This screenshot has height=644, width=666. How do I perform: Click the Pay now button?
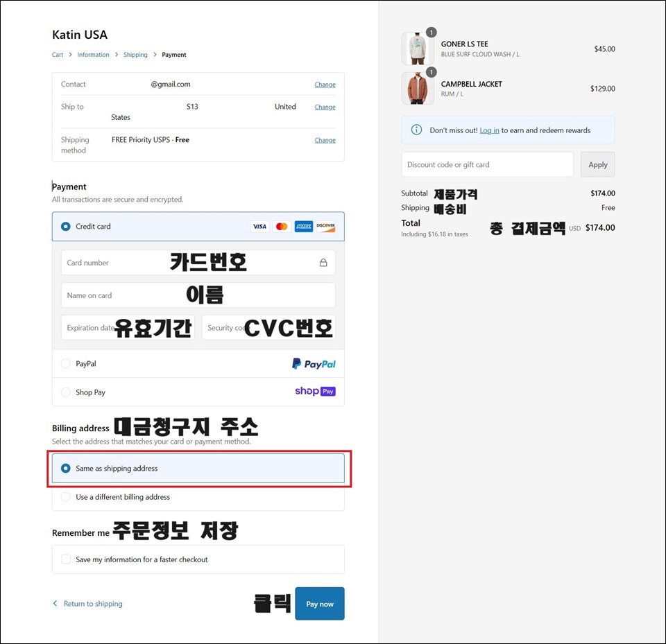click(x=320, y=603)
